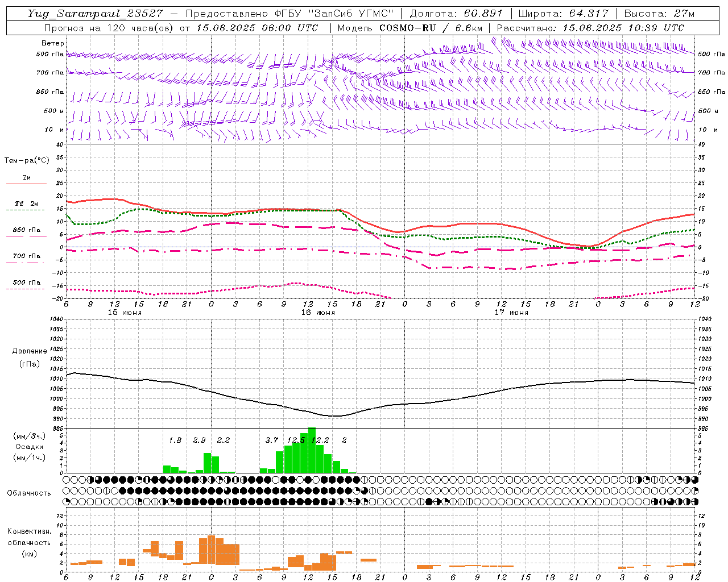This screenshot has height=582, width=728.
Task: Click the tallest green precipitation bar
Action: tap(312, 450)
